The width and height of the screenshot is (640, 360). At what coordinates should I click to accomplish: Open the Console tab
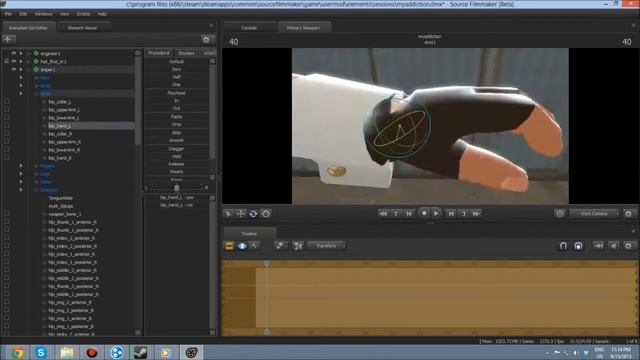249,28
